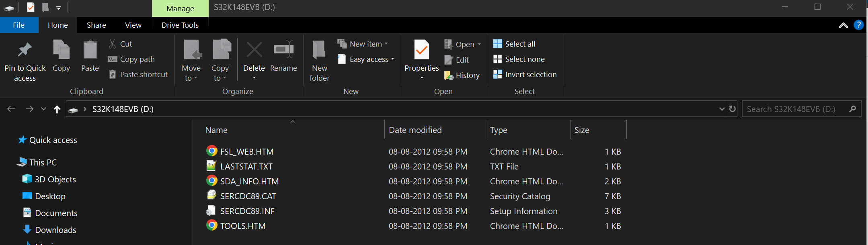Viewport: 868px width, 245px height.
Task: Click the Copy path button
Action: [x=131, y=59]
